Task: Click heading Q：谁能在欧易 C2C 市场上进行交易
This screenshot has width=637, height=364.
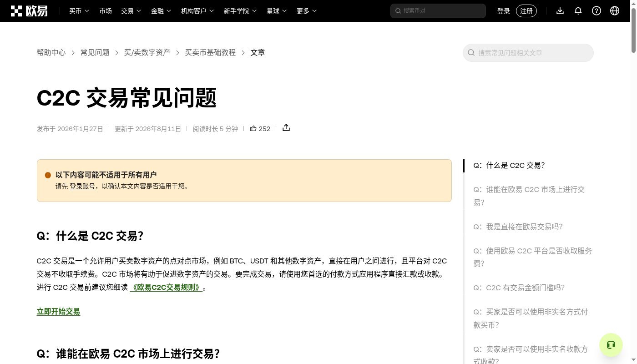Action: point(128,354)
